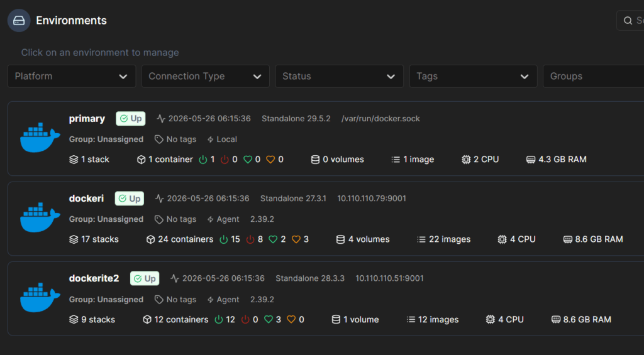Click the Up status badge for dockeri

(130, 199)
